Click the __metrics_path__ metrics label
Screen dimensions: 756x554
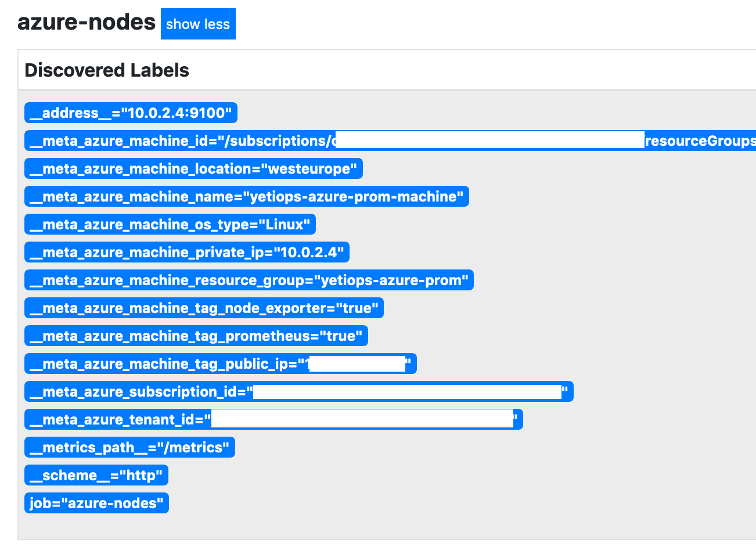click(x=129, y=447)
